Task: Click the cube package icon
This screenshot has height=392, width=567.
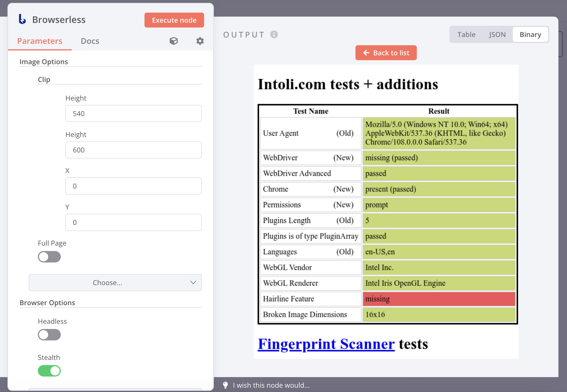Action: coord(173,41)
